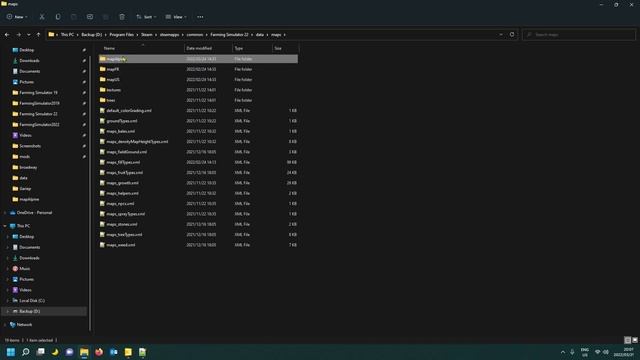Select steamapps in the address path
Image resolution: width=640 pixels, height=360 pixels.
pos(169,35)
